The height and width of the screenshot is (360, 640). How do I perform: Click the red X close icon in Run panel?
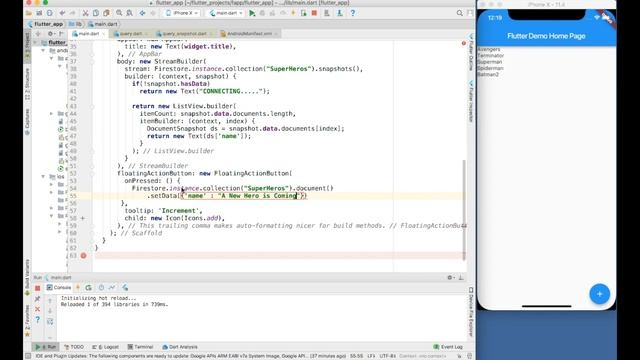tap(38, 309)
